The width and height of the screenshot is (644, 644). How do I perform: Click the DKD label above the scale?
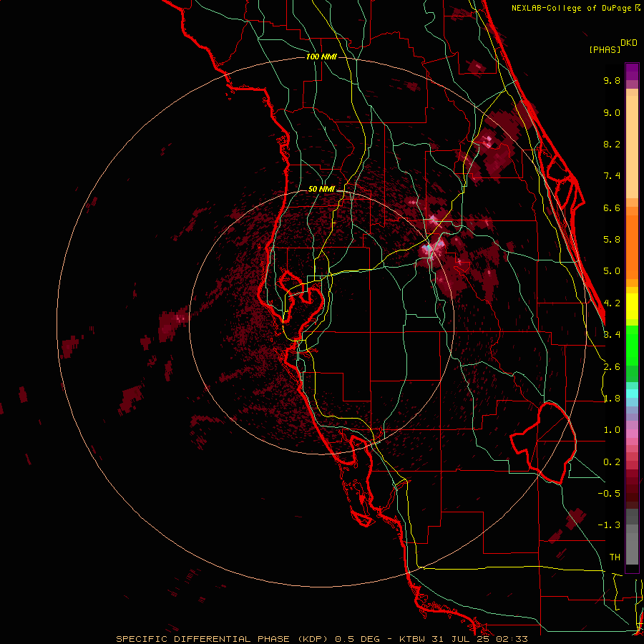coord(629,43)
